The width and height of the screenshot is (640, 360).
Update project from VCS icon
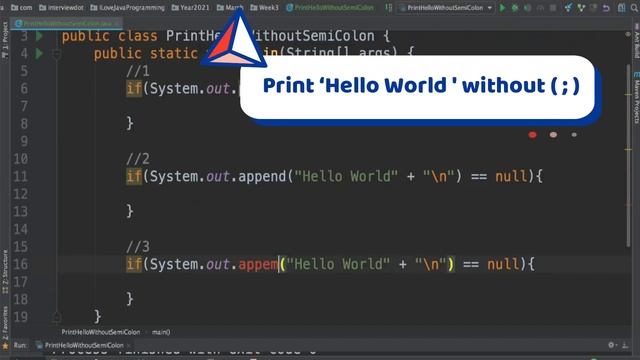point(568,8)
